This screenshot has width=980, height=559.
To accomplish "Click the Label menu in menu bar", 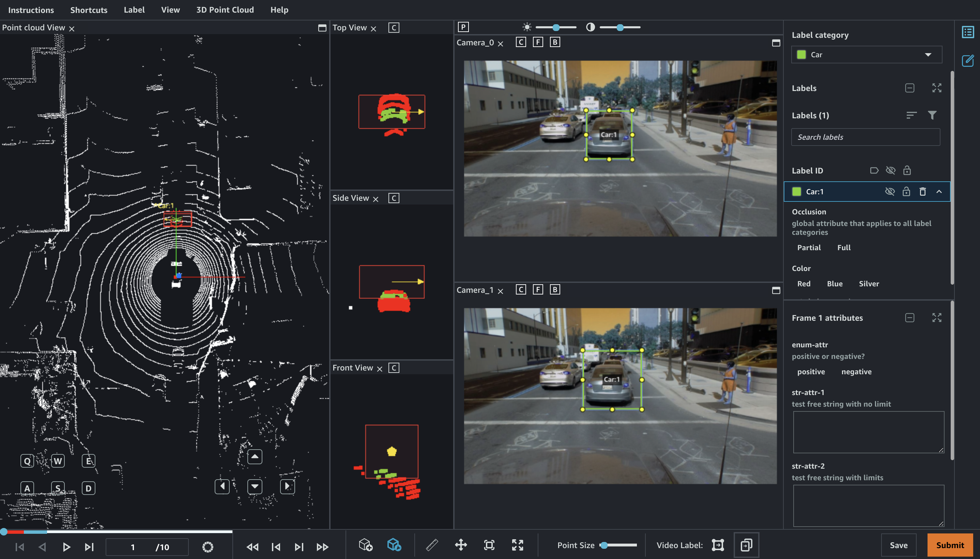I will (134, 10).
